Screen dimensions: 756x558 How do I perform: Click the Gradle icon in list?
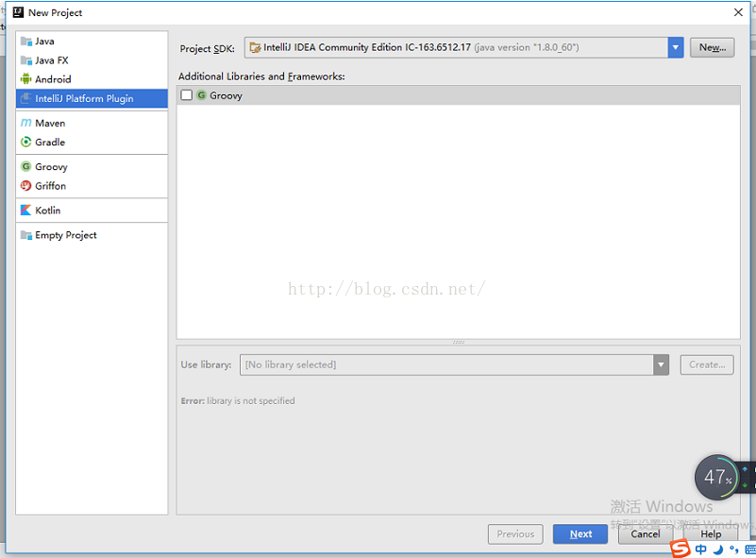pos(26,143)
